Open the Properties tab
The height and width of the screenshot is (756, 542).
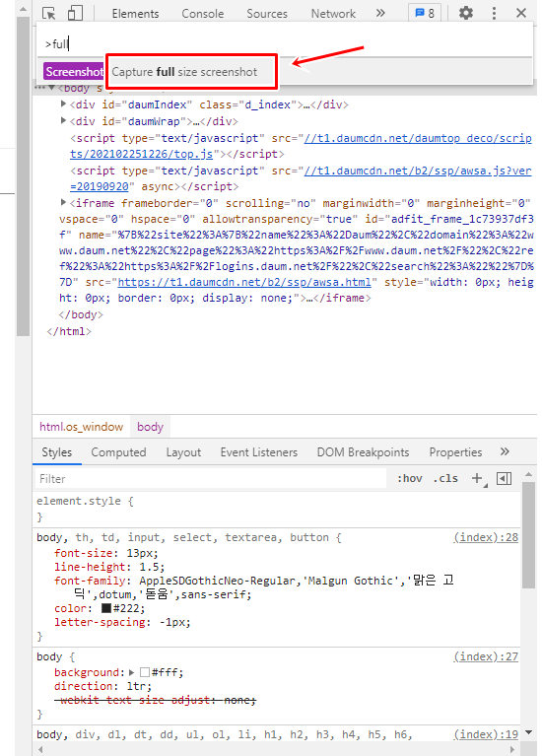[x=455, y=452]
